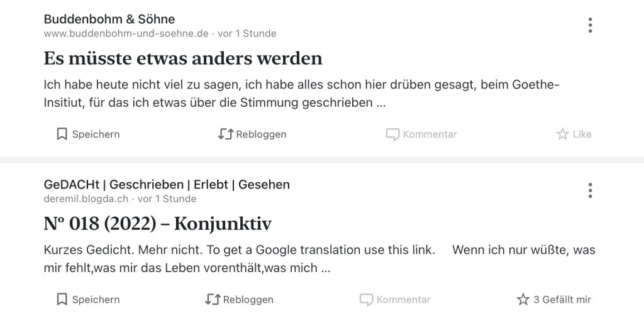This screenshot has width=644, height=316.
Task: Open options menu for Buddenbohm & Söhne post
Action: [x=590, y=25]
